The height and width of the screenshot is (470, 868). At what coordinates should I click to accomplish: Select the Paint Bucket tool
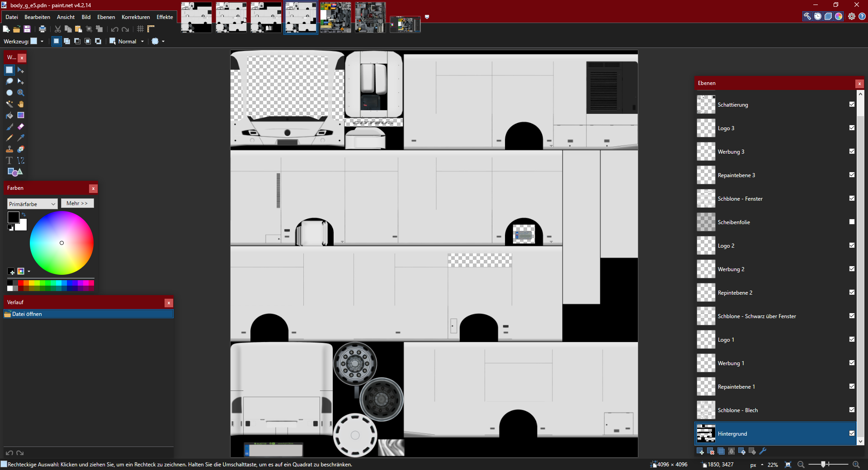pos(9,115)
